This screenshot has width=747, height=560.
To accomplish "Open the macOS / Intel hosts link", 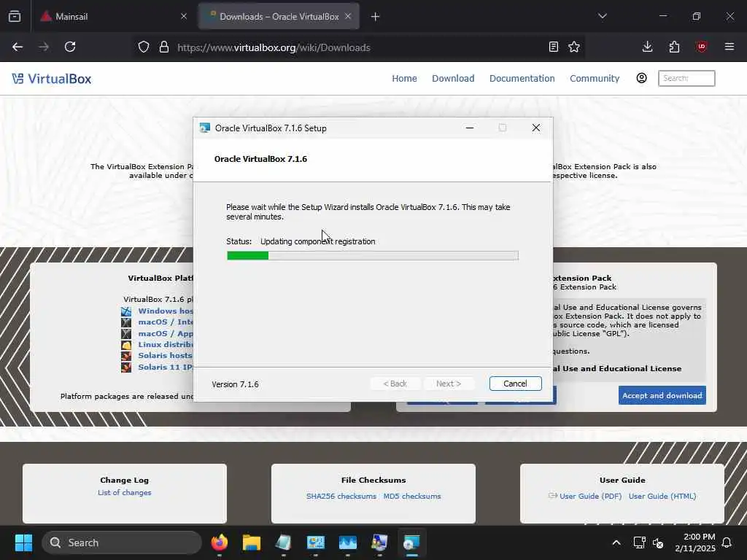I will [166, 322].
